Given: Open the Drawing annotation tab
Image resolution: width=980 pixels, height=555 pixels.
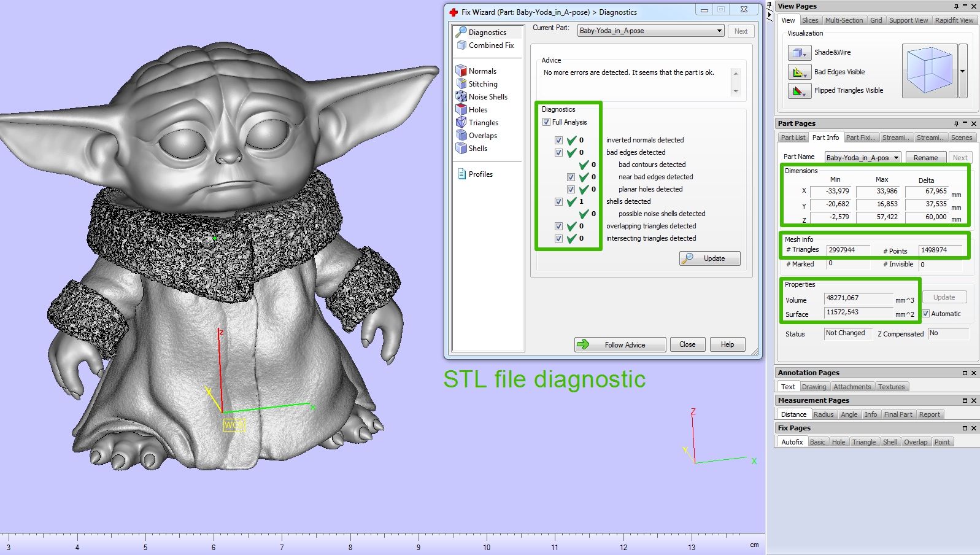Looking at the screenshot, I should [814, 387].
